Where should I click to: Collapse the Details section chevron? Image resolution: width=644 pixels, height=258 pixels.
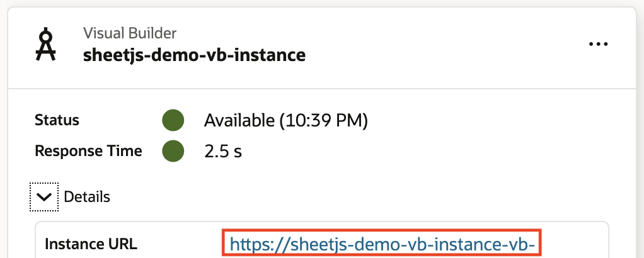click(x=43, y=197)
